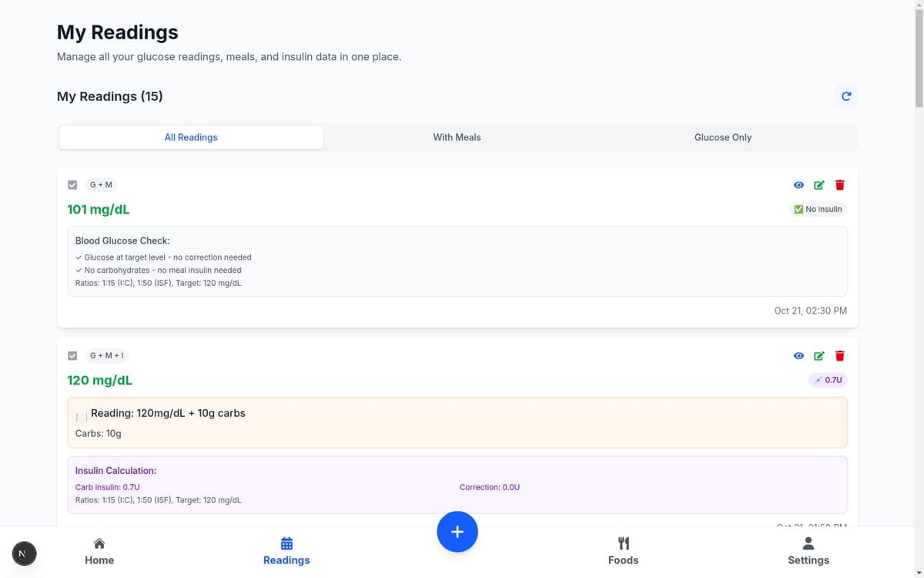Click the 'Carb insulin: 0.7U' text

point(108,487)
